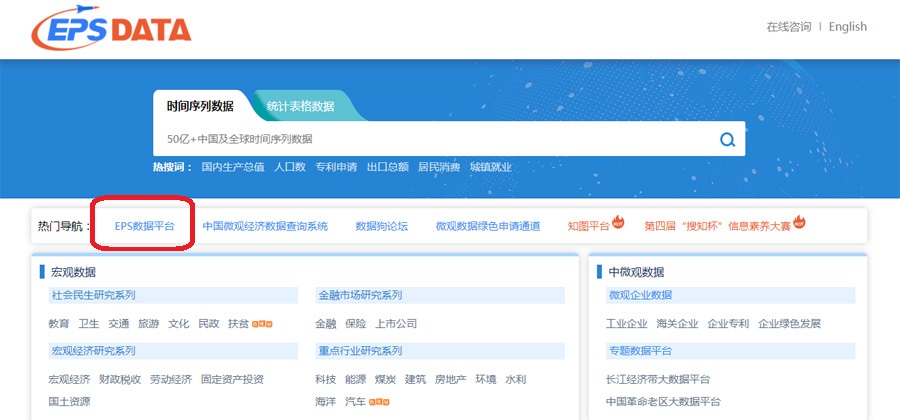Screen dimensions: 900x420
Task: Open 中国革命老区大数据平台 link
Action: [664, 402]
